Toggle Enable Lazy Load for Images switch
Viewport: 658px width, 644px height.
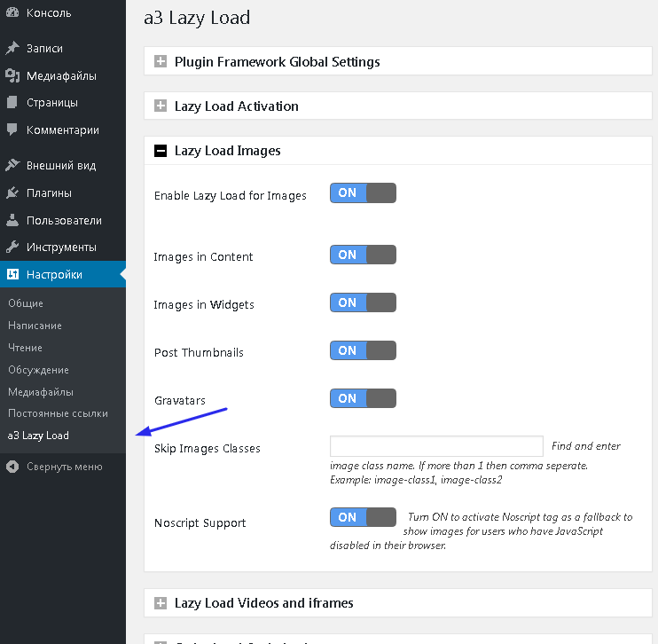[363, 192]
